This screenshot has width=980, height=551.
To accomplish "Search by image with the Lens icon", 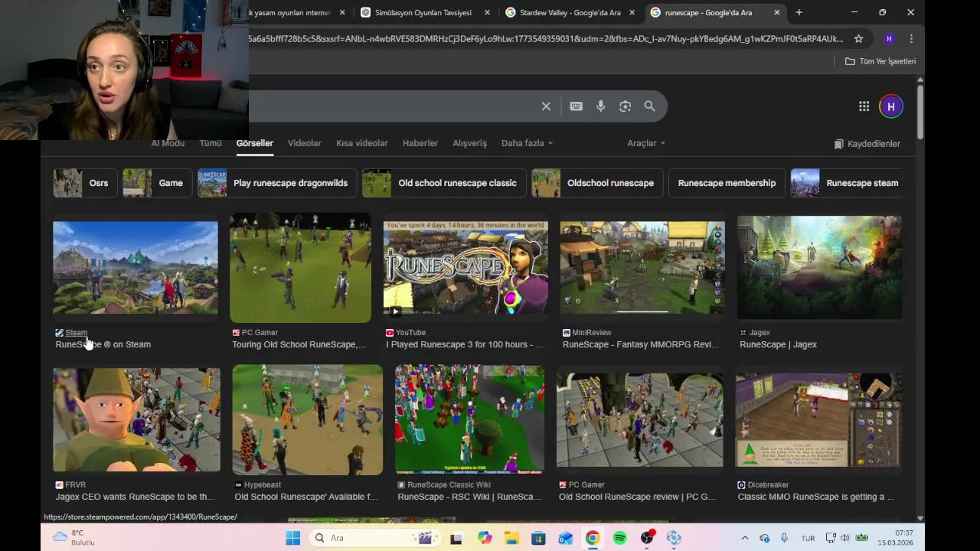I will pyautogui.click(x=626, y=106).
